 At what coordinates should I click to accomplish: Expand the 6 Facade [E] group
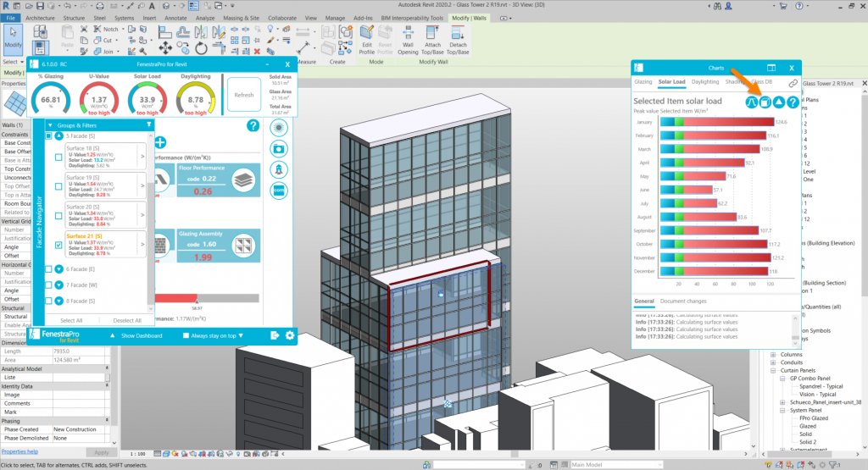tap(59, 269)
